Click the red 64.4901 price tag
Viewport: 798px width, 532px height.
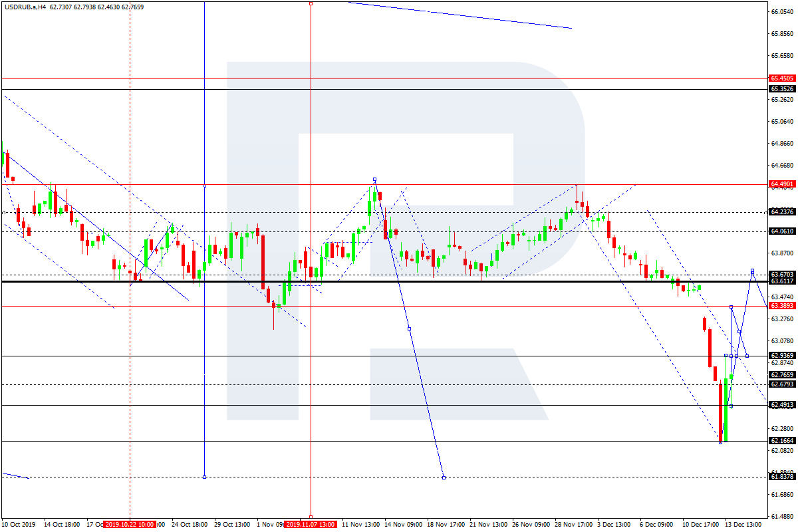coord(781,184)
